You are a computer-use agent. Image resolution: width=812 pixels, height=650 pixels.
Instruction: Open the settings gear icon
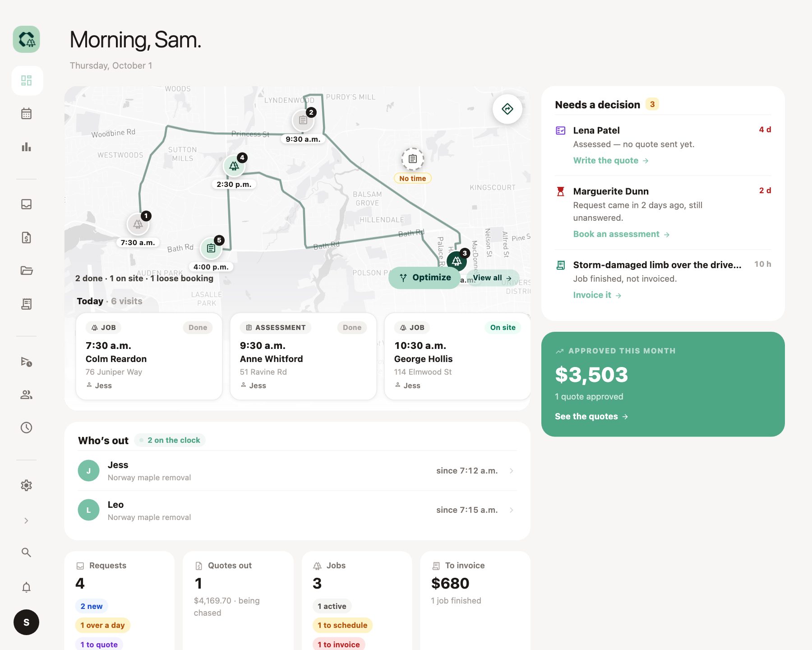27,485
